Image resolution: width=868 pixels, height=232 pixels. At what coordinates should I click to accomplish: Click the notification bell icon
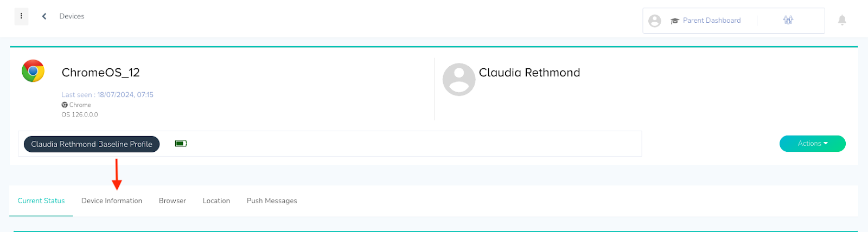click(x=842, y=20)
